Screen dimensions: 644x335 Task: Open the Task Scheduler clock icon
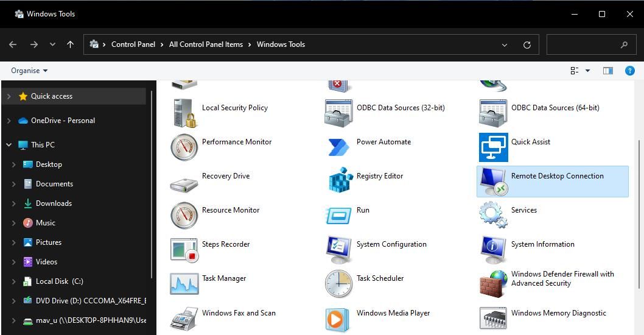(x=338, y=283)
